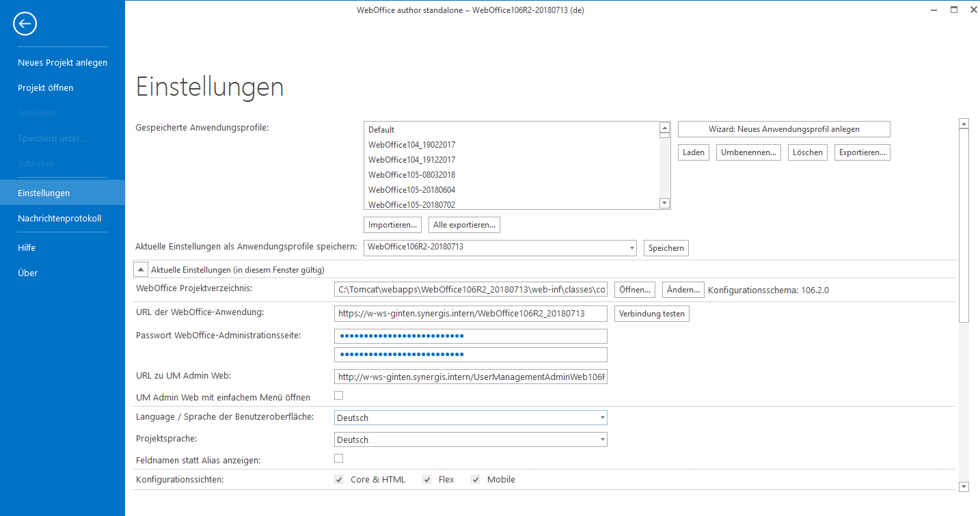Viewport: 980px width, 516px height.
Task: Click the down scroll arrow on the profiles list
Action: 664,202
